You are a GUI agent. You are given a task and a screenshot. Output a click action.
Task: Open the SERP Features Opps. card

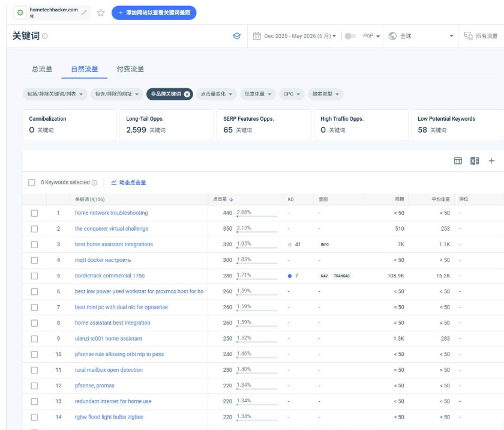[x=264, y=125]
